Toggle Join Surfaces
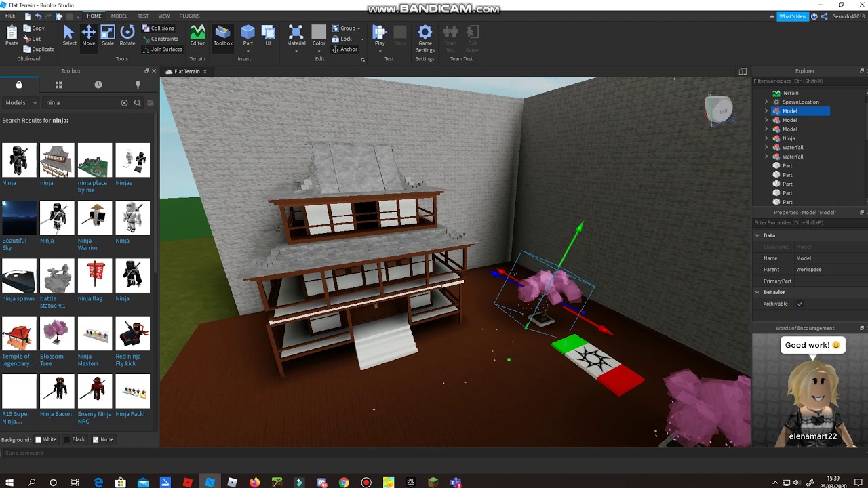 (x=162, y=49)
